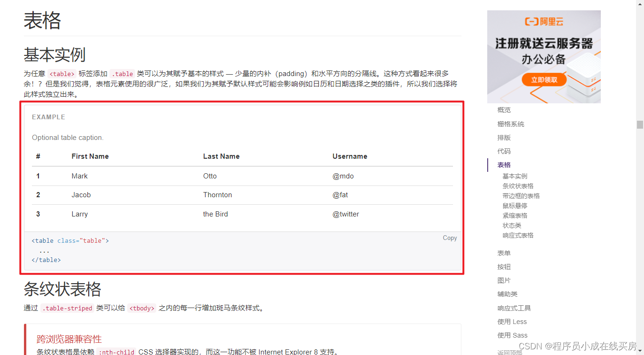Open the 按钮 section from sidebar

(504, 266)
